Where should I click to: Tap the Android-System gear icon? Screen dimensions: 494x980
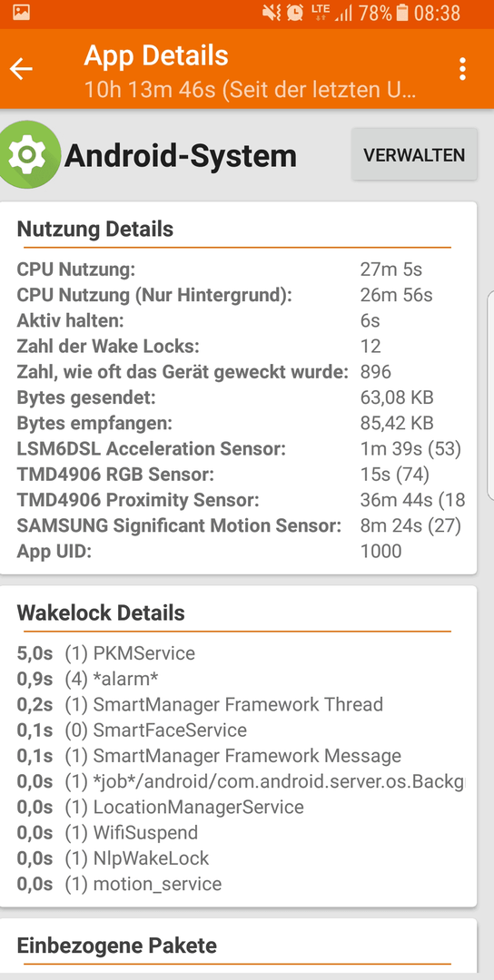coord(29,154)
